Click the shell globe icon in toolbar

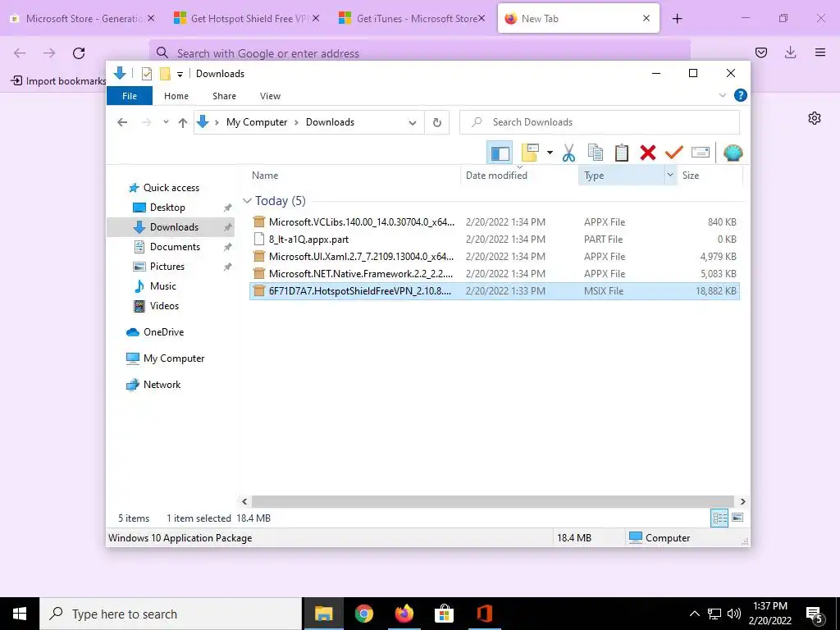click(733, 153)
